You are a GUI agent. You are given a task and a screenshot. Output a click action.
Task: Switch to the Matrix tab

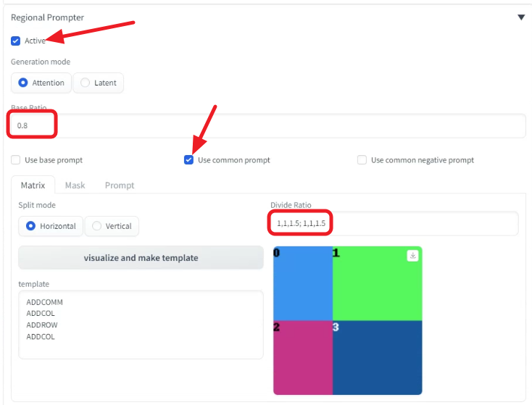pos(33,185)
